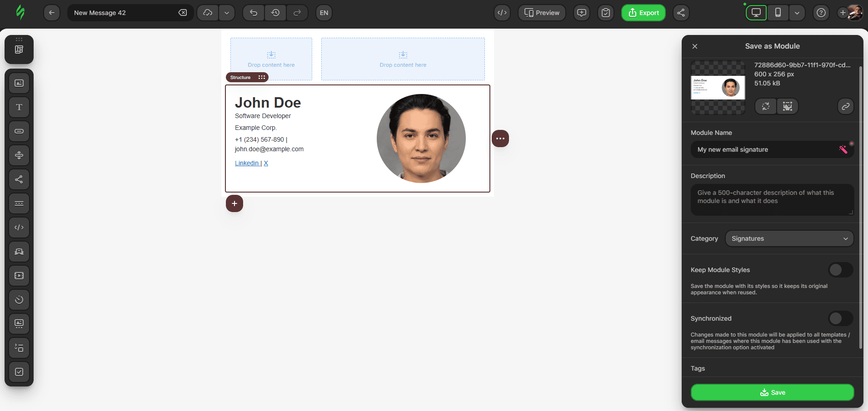Image resolution: width=868 pixels, height=411 pixels.
Task: Click the john.doe@example.com email text
Action: point(269,149)
